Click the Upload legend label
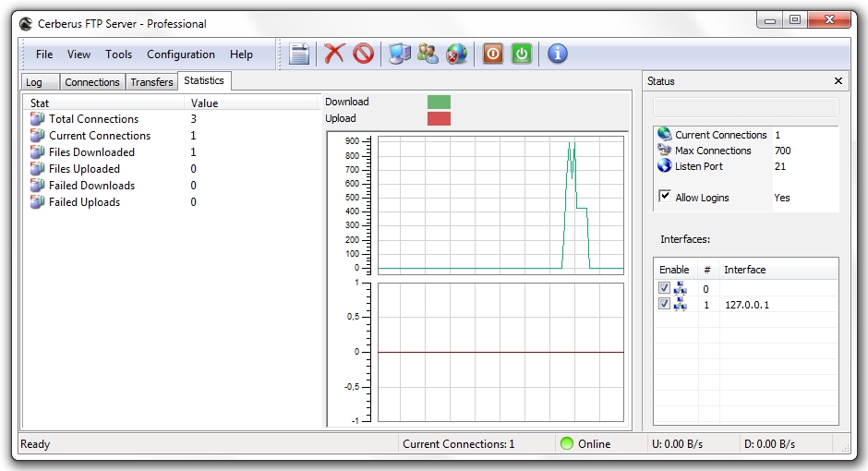Screen dimensions: 868x471 [341, 118]
